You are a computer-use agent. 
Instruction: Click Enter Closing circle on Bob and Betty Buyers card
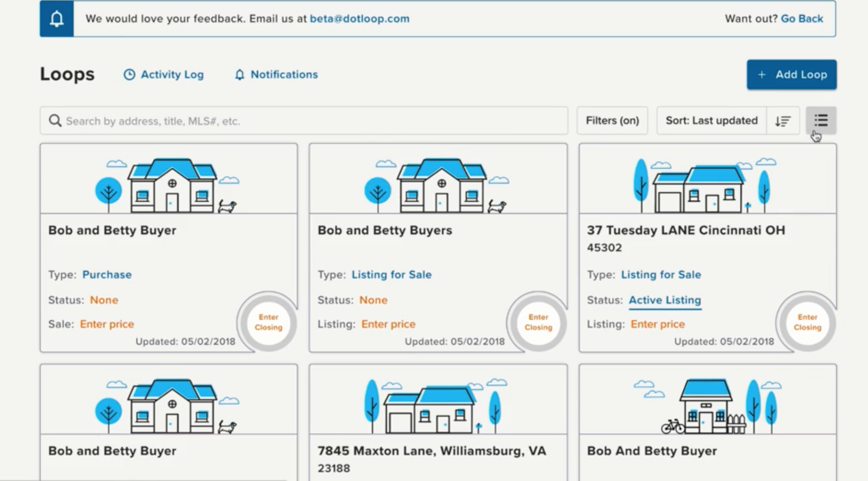coord(538,322)
